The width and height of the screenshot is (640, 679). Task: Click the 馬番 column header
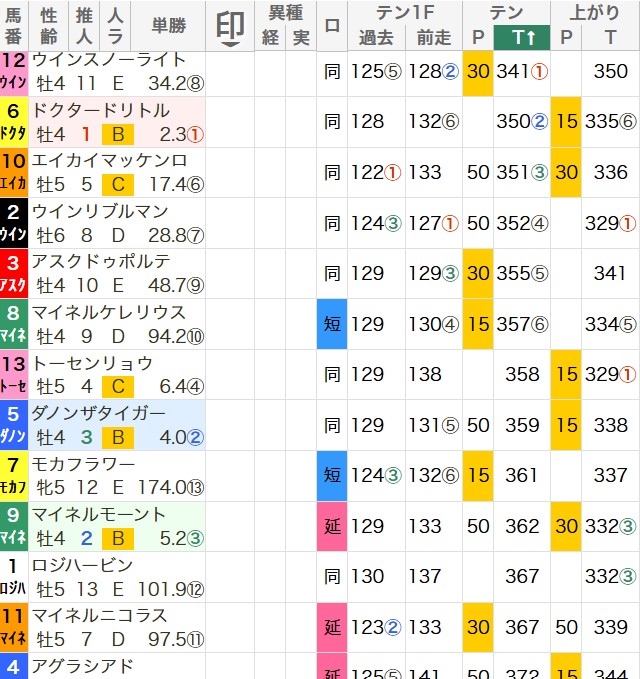click(x=14, y=26)
